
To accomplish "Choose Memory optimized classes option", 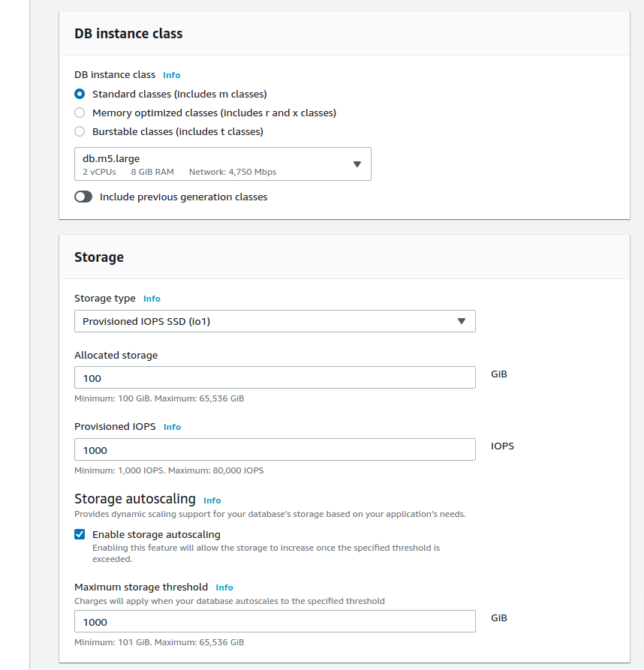I will pos(80,113).
